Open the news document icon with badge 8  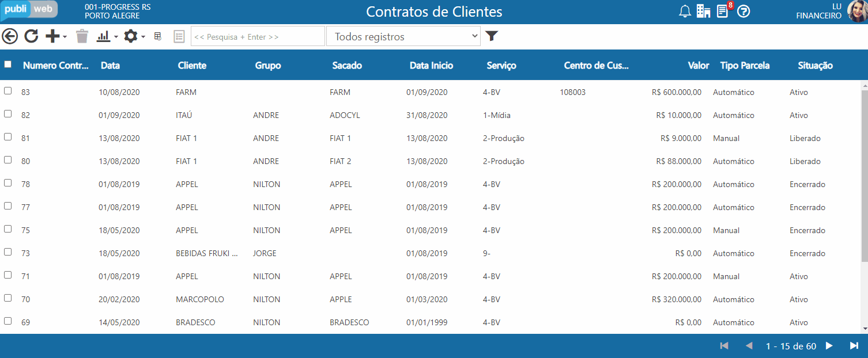[723, 11]
